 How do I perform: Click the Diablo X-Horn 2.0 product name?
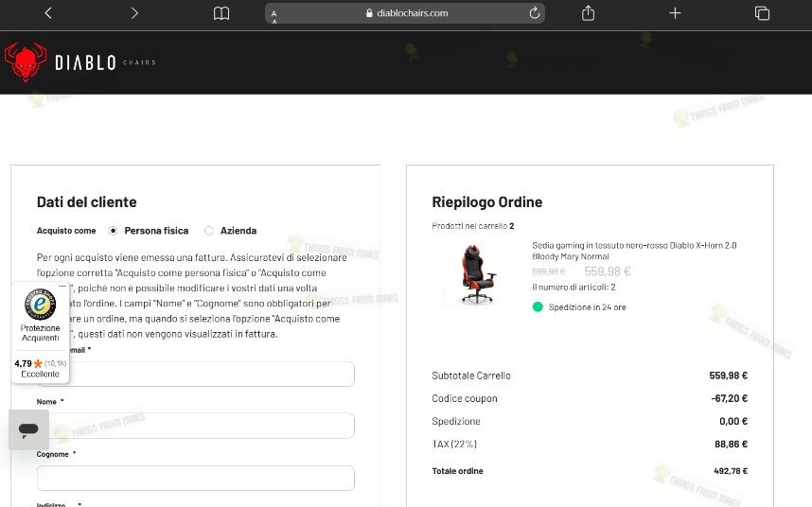click(x=634, y=251)
